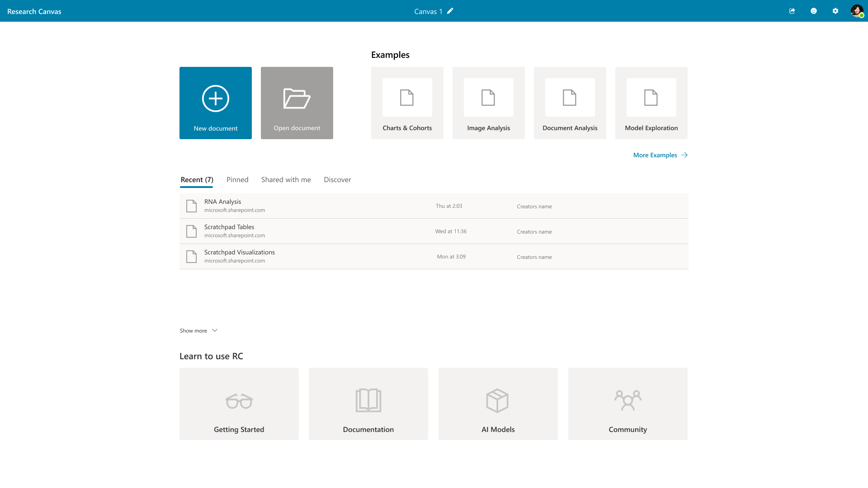Open the AI Models cube tile
The width and height of the screenshot is (868, 488).
click(498, 404)
